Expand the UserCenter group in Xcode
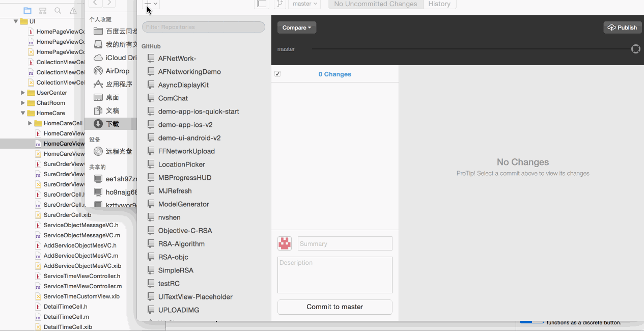This screenshot has height=331, width=644. coord(23,93)
